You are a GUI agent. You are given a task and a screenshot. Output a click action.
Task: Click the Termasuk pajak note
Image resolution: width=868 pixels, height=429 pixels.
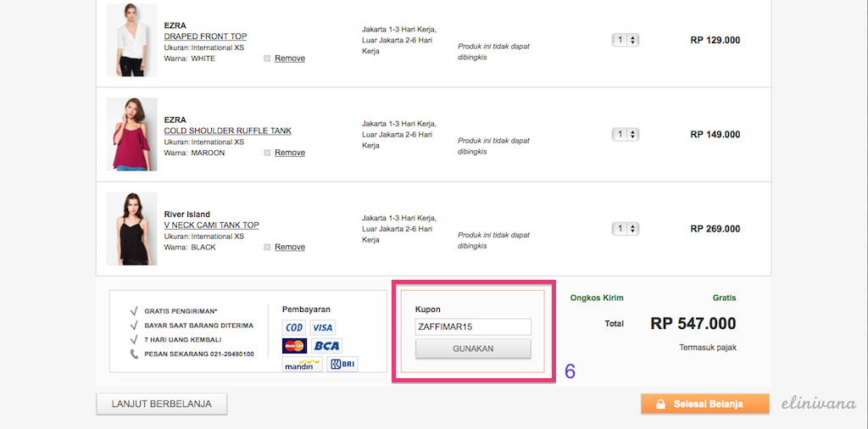pyautogui.click(x=708, y=348)
